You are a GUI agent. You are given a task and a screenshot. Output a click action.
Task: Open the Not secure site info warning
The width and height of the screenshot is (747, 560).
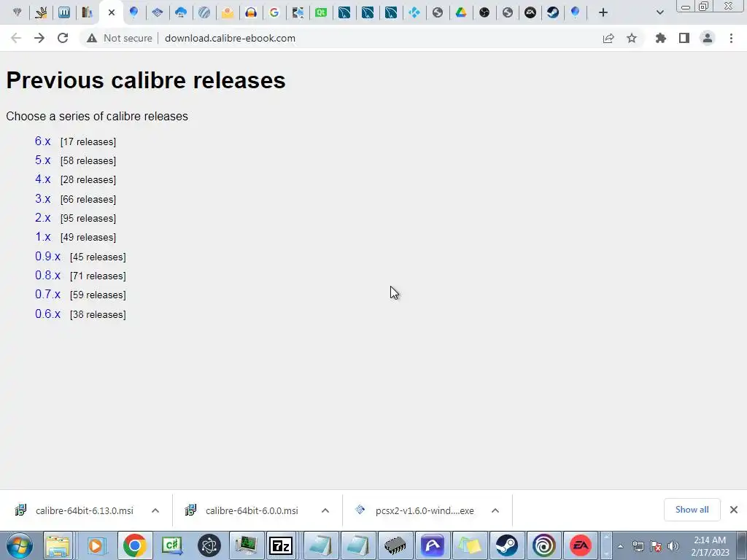click(x=120, y=38)
